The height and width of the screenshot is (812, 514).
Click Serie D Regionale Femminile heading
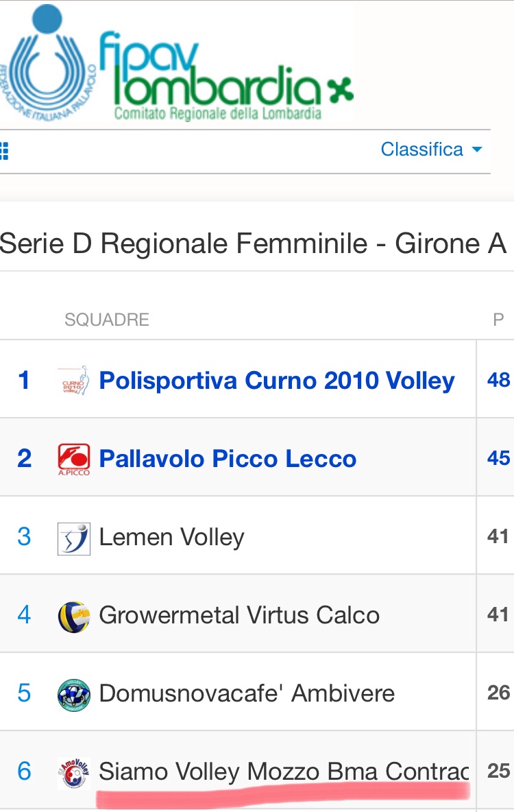pyautogui.click(x=252, y=243)
